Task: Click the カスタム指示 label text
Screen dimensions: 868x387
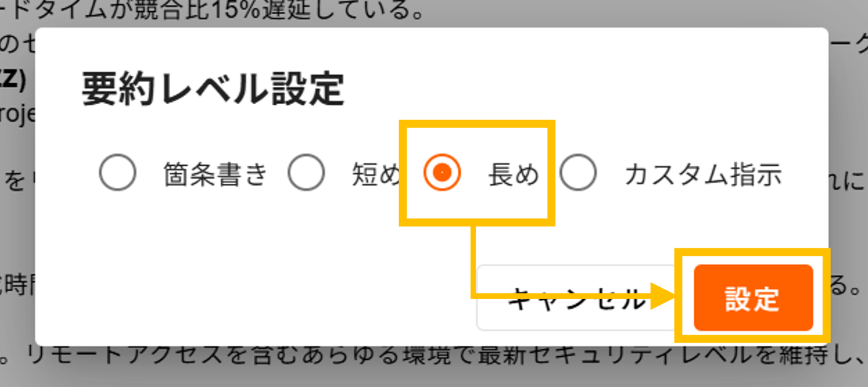Action: pyautogui.click(x=703, y=174)
